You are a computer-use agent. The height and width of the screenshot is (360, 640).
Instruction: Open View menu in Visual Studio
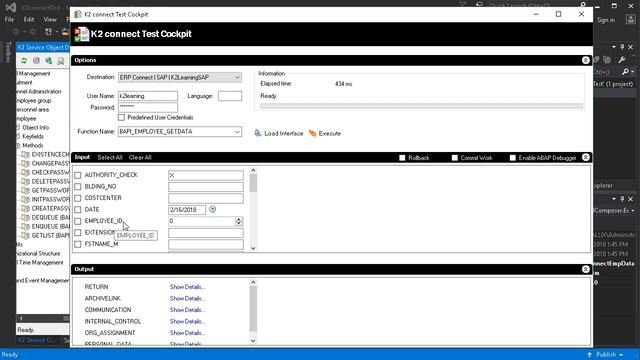click(x=50, y=19)
